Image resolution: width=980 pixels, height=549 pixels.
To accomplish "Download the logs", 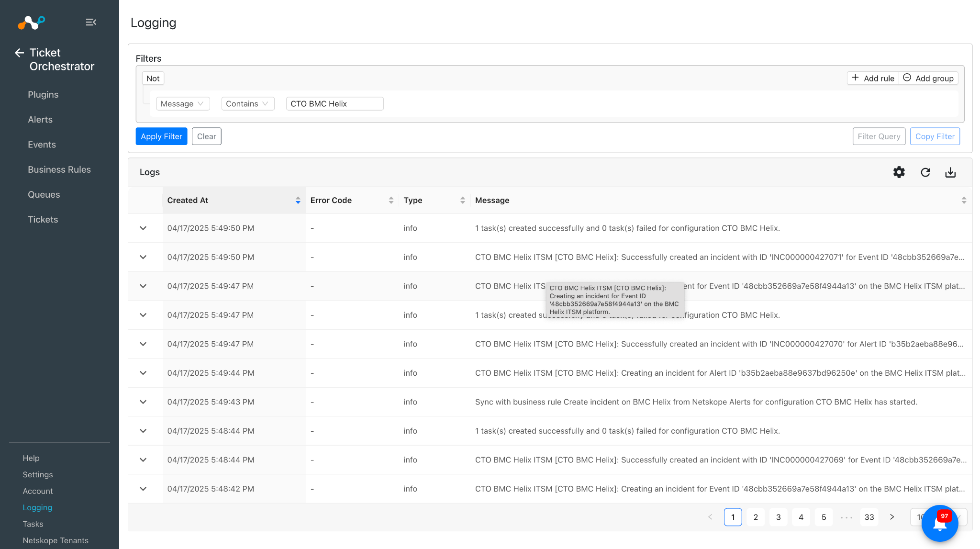I will [x=950, y=172].
